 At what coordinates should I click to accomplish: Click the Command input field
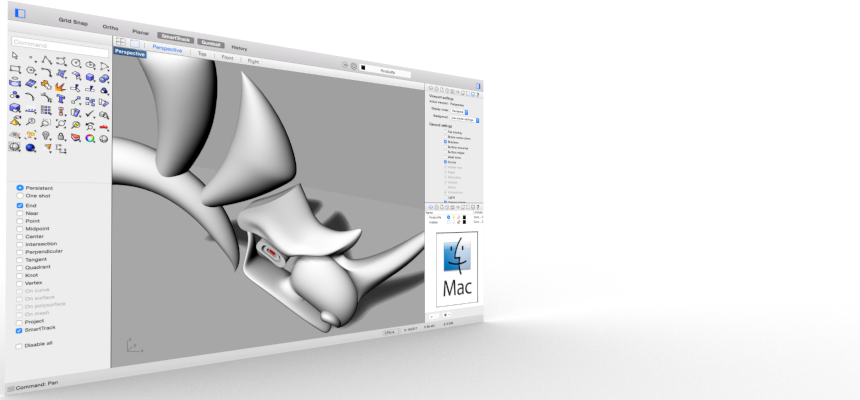coord(60,44)
